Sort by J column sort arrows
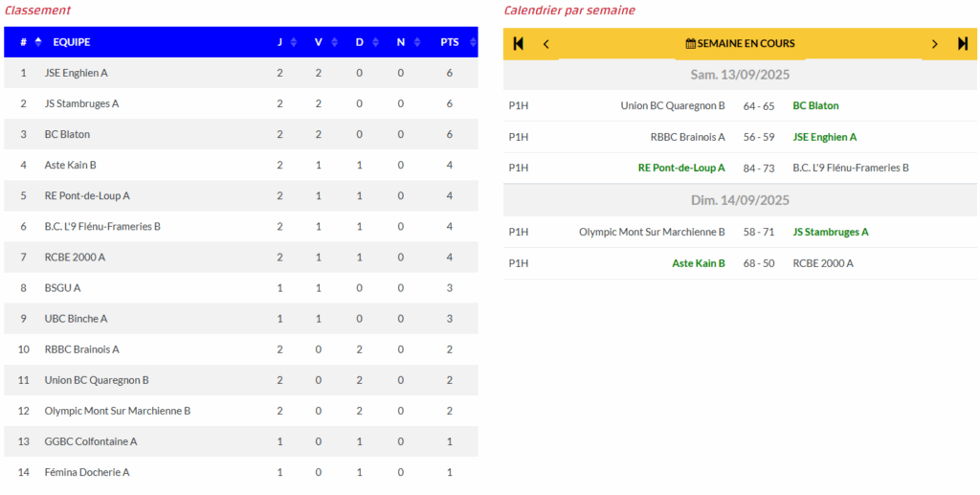The image size is (980, 495). tap(294, 42)
